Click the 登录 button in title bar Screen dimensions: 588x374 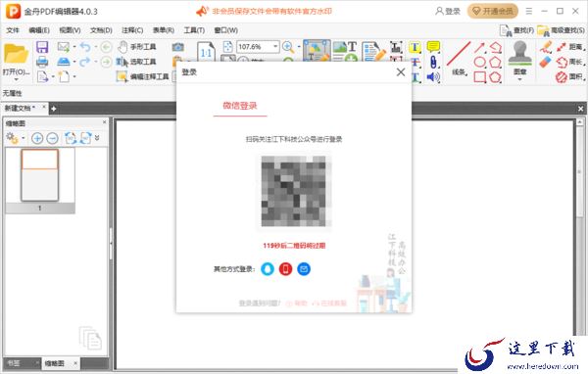[x=448, y=11]
